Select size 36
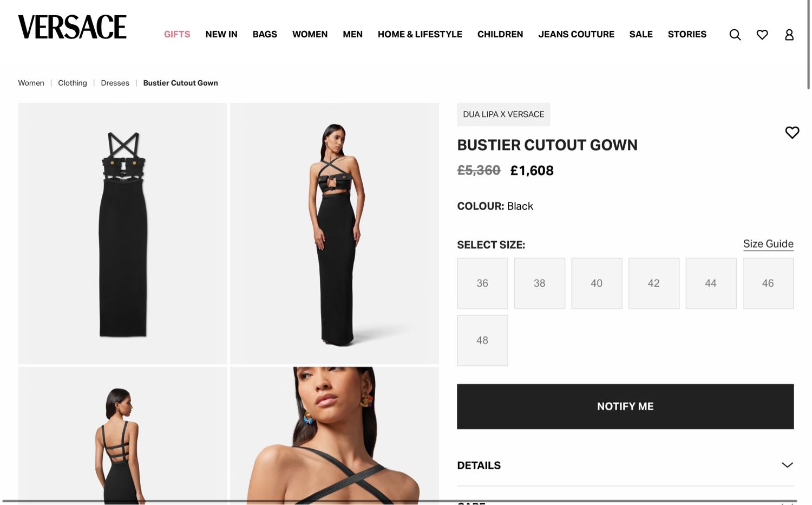 click(x=482, y=283)
